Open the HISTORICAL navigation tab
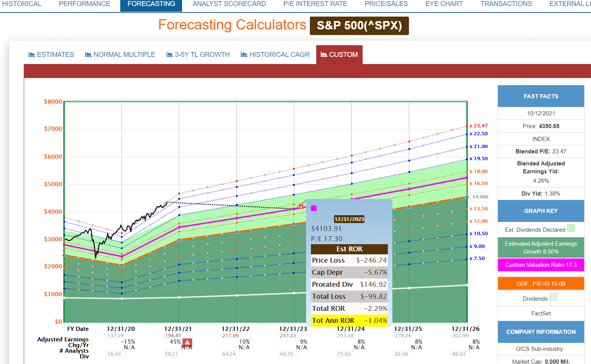 click(22, 4)
